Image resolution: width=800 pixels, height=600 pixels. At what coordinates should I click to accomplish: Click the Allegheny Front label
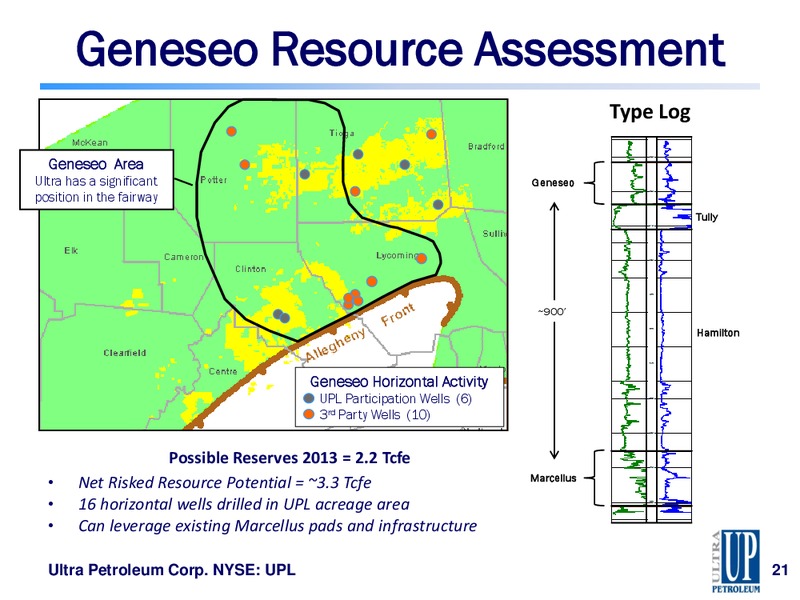tap(360, 333)
